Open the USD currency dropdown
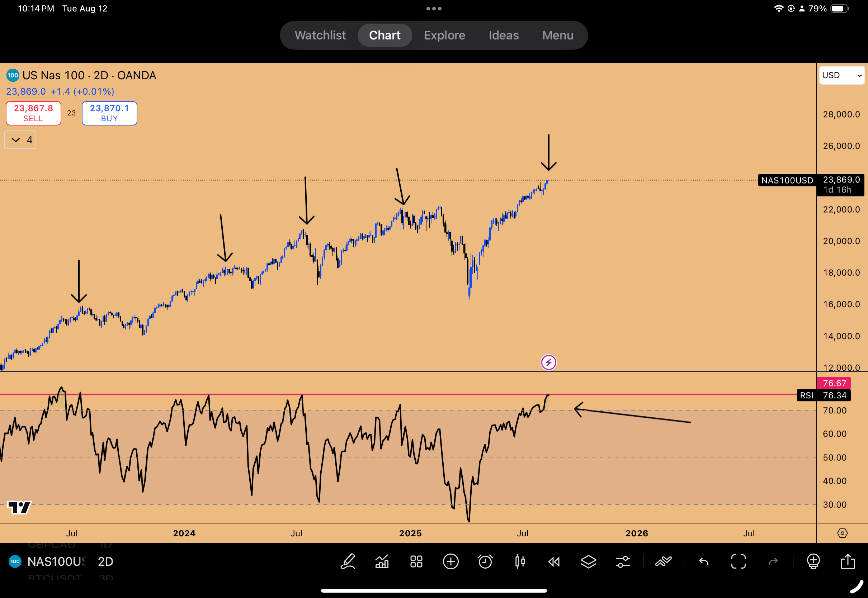 tap(841, 75)
